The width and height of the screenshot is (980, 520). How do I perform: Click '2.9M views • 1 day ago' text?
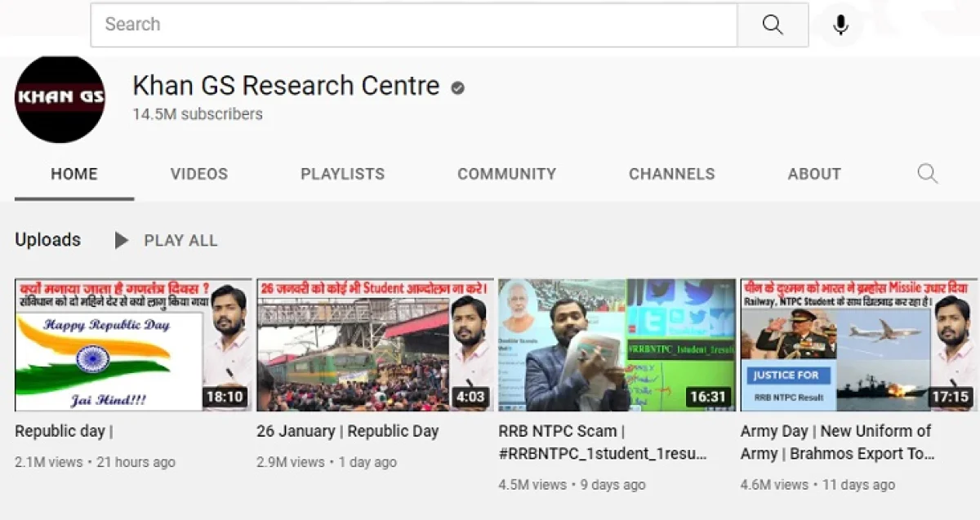(327, 462)
